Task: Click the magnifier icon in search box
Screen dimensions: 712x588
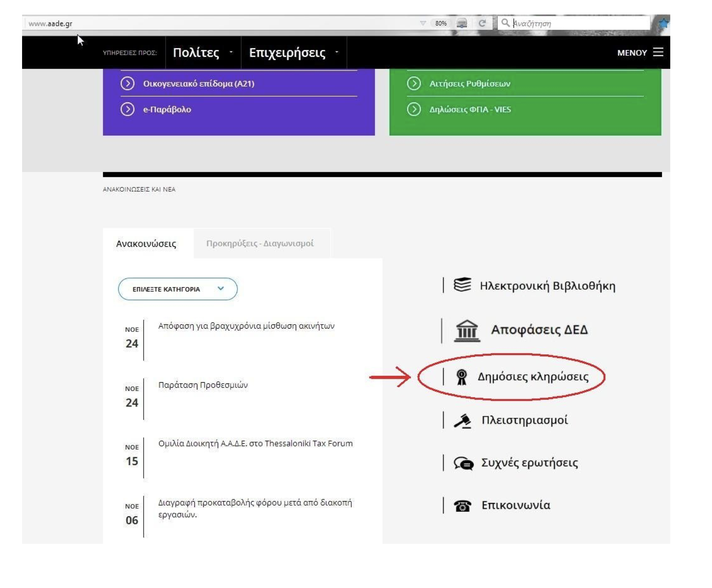Action: coord(505,23)
